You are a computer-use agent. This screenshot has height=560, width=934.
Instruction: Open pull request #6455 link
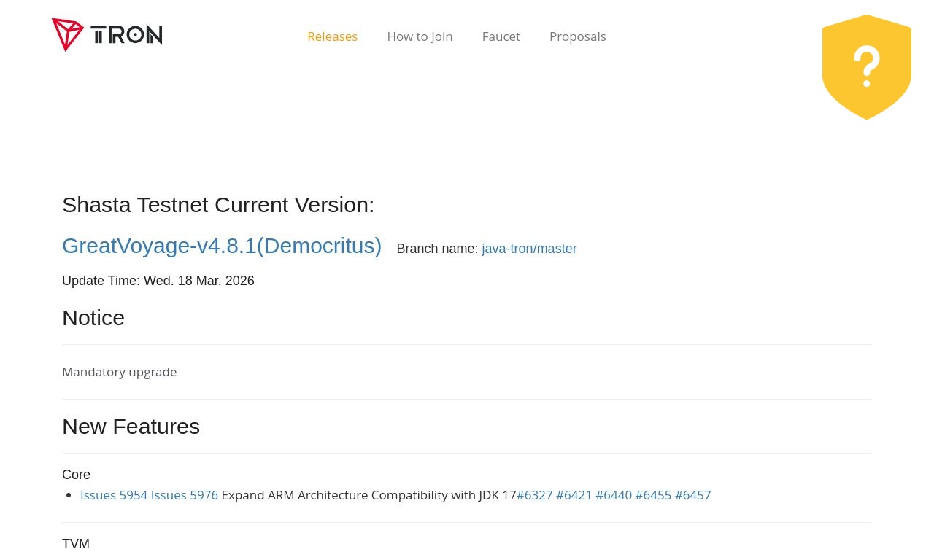pos(653,495)
